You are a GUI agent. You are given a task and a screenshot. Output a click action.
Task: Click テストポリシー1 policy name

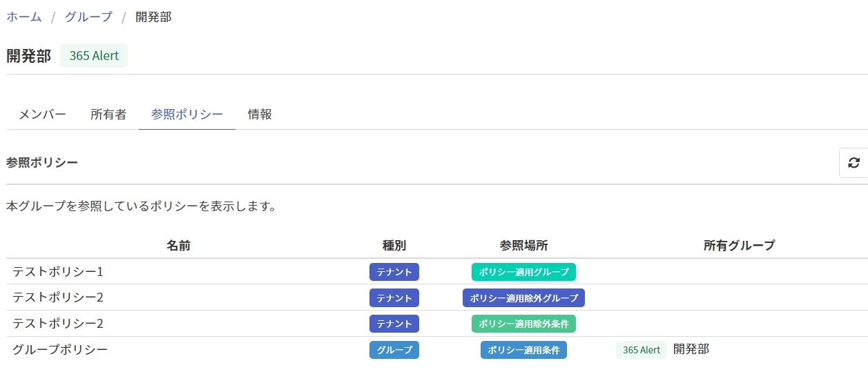[x=58, y=272]
